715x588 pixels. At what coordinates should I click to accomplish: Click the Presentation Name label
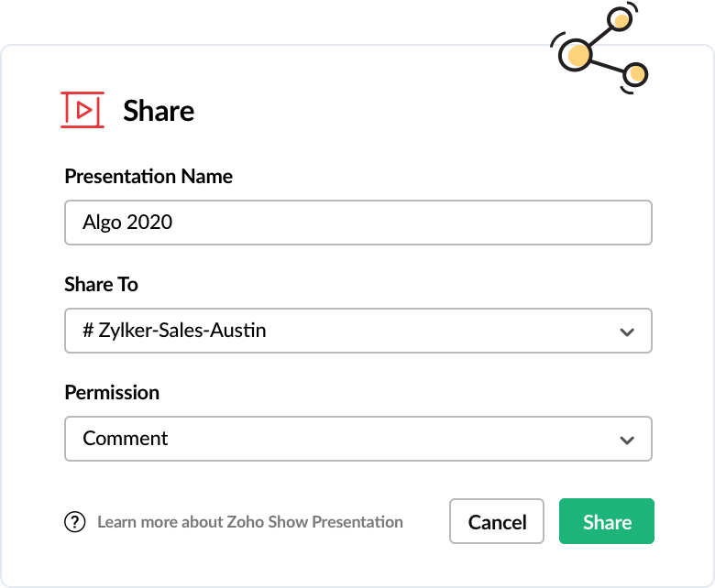point(148,176)
